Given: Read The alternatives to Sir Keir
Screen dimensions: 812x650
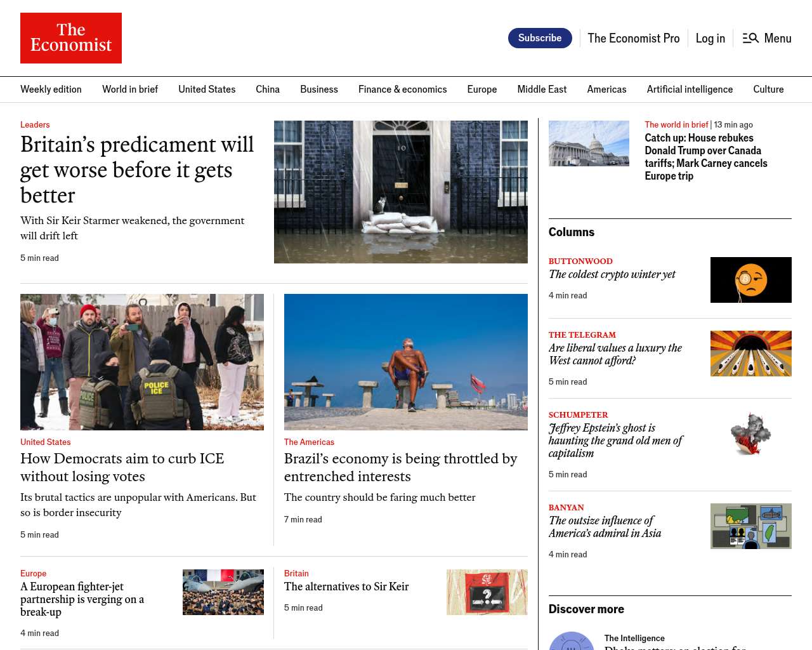Looking at the screenshot, I should coord(346,587).
